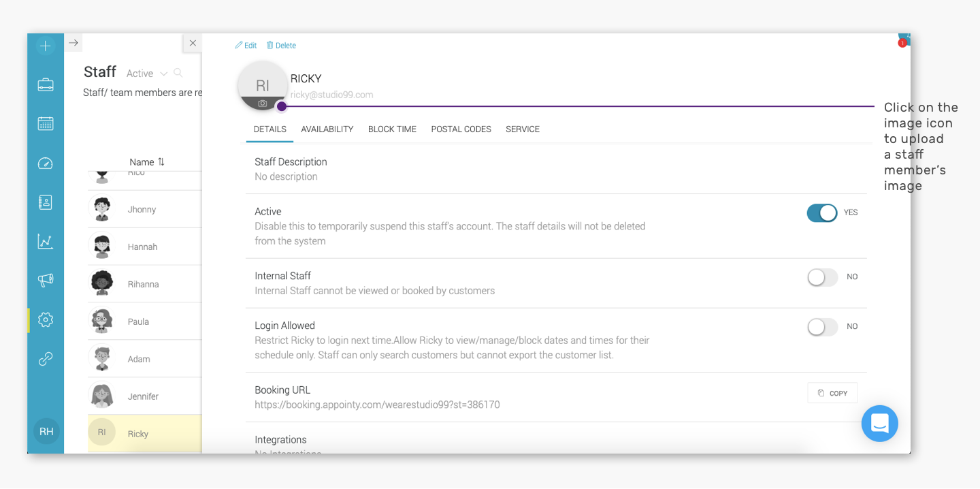The image size is (980, 489).
Task: Open the Block Time tab
Action: [x=392, y=129]
